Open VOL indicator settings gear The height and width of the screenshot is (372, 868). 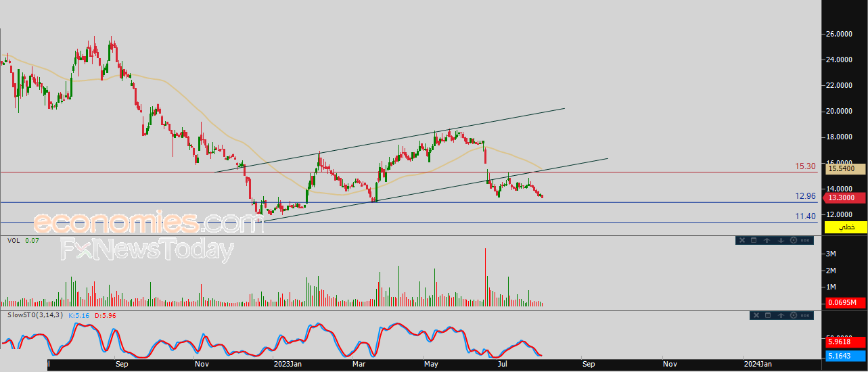[x=794, y=240]
